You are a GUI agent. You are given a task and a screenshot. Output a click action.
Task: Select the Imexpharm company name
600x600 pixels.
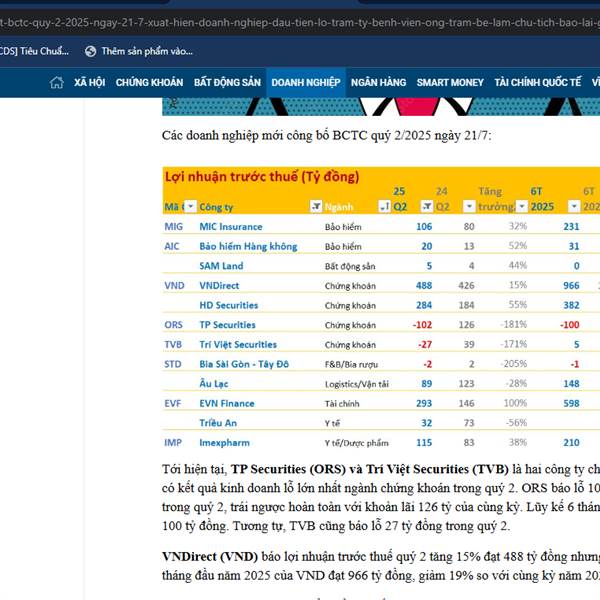(224, 443)
